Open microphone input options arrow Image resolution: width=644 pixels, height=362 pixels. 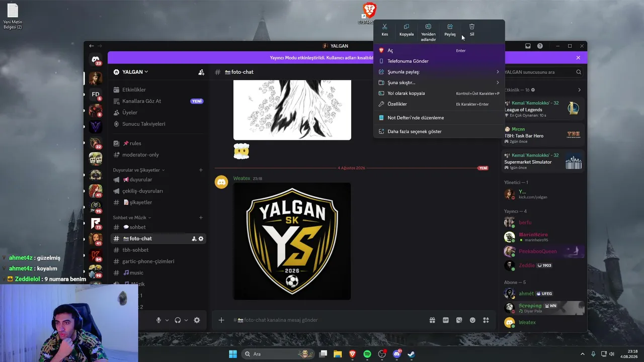[167, 320]
